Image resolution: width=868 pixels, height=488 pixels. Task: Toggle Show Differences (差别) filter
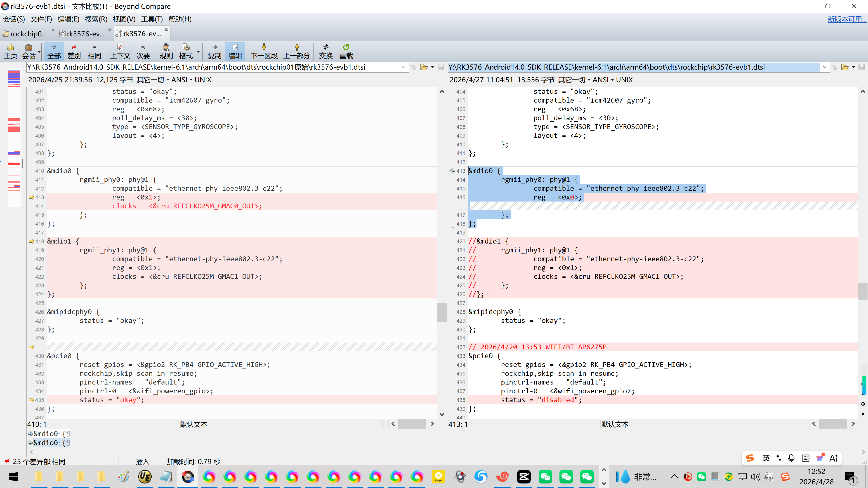[x=74, y=51]
